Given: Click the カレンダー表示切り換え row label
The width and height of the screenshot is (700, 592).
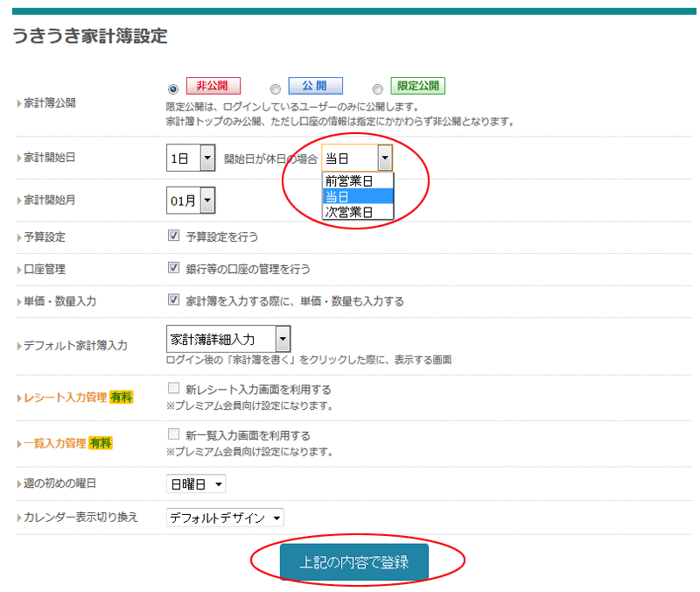Looking at the screenshot, I should pos(80,518).
